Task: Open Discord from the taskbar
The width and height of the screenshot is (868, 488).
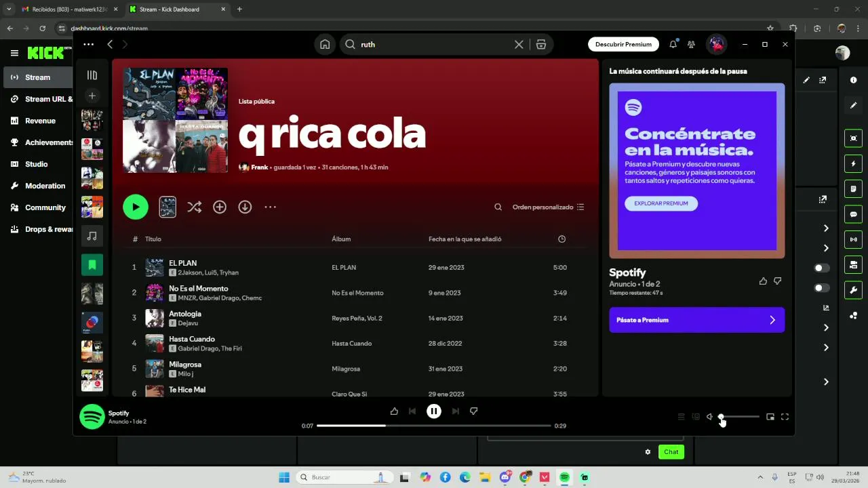Action: pyautogui.click(x=505, y=477)
